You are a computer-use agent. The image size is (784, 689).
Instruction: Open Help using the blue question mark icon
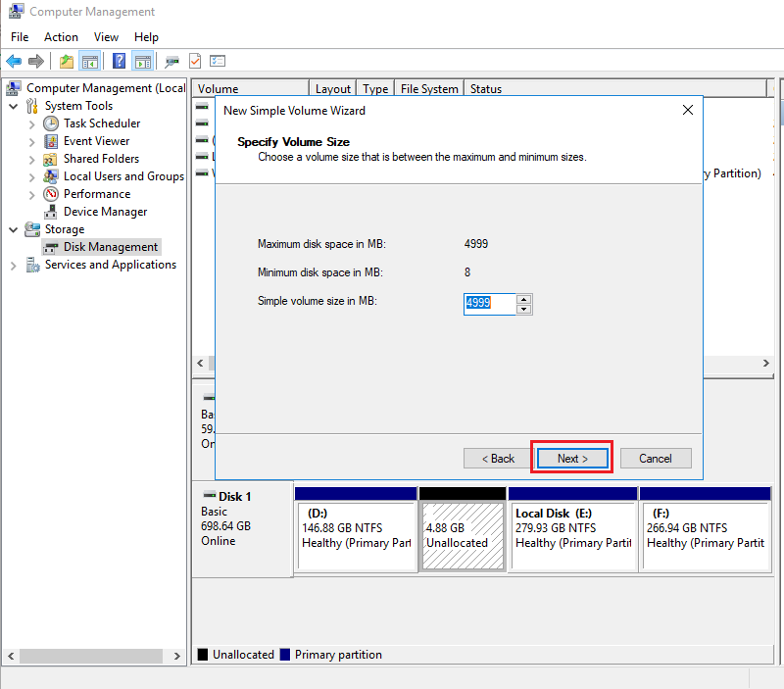tap(117, 61)
